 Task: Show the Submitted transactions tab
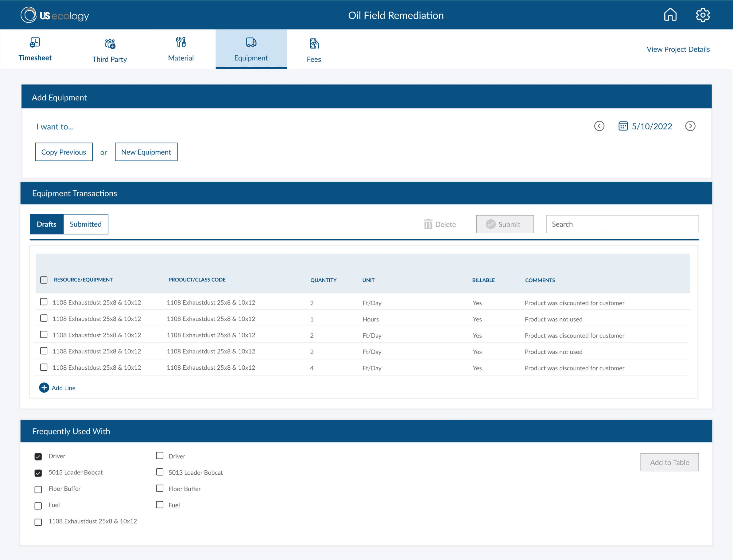(x=86, y=224)
